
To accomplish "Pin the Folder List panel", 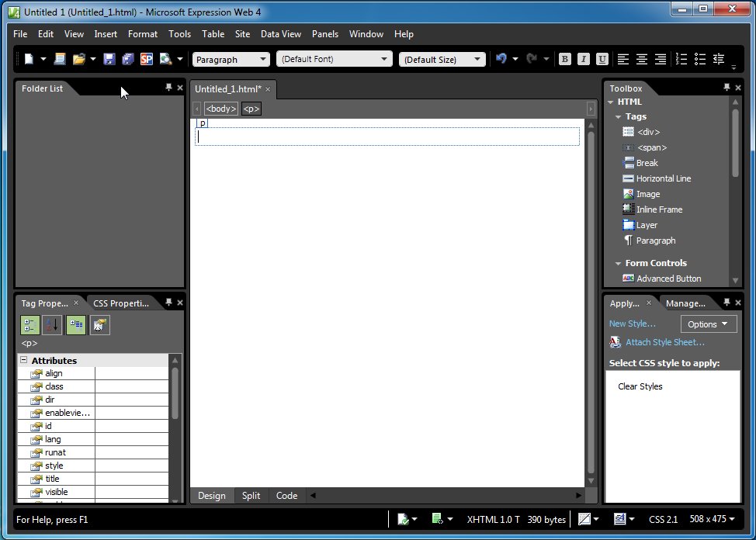I will pyautogui.click(x=168, y=87).
